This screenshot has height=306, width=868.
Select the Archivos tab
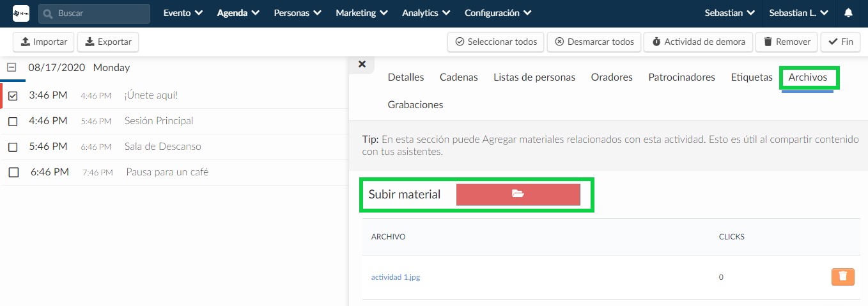coord(808,77)
